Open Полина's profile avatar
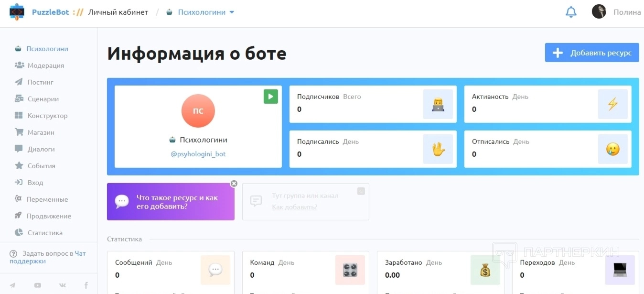 pos(599,12)
